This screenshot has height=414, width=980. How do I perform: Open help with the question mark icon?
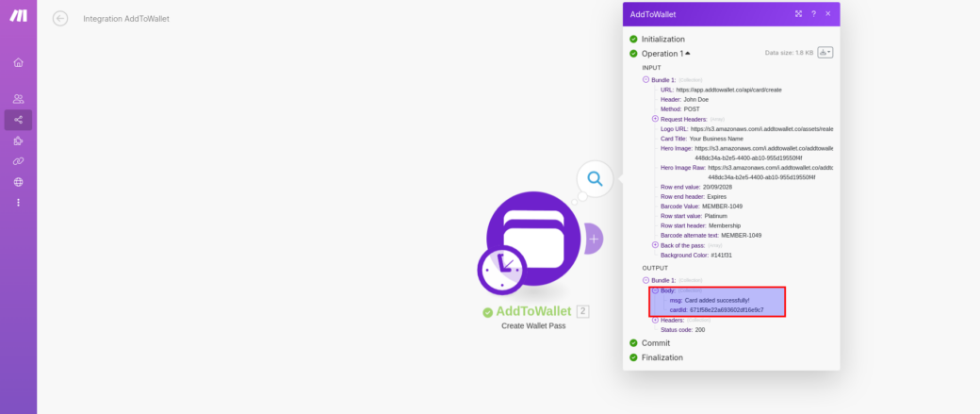coord(813,14)
